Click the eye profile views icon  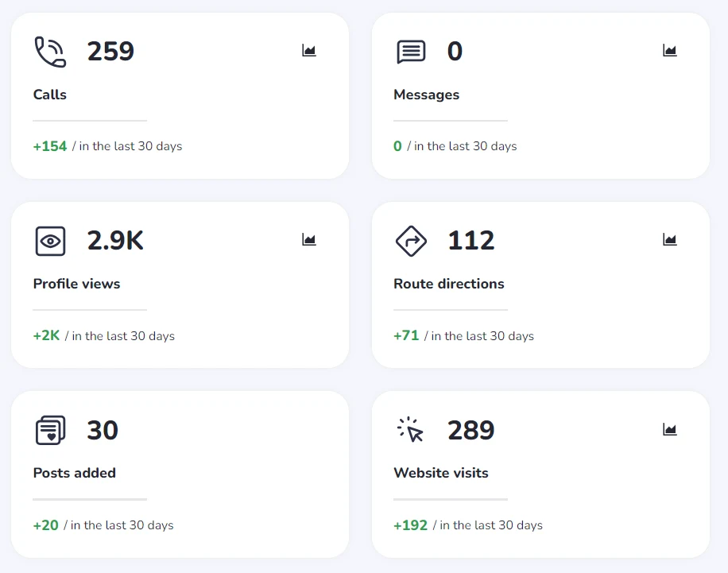pyautogui.click(x=50, y=241)
